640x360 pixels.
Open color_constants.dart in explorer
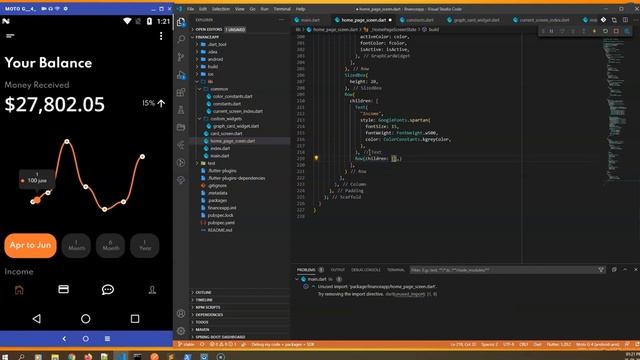click(232, 96)
